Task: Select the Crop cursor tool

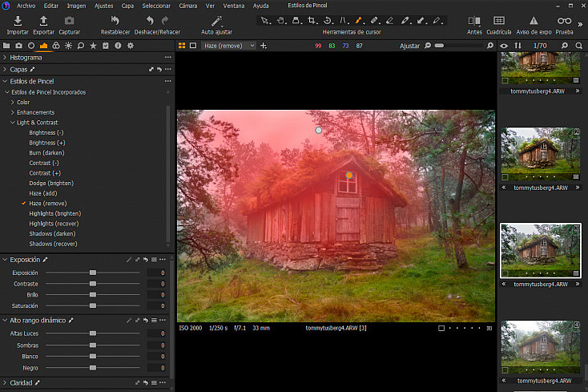Action: (x=312, y=21)
